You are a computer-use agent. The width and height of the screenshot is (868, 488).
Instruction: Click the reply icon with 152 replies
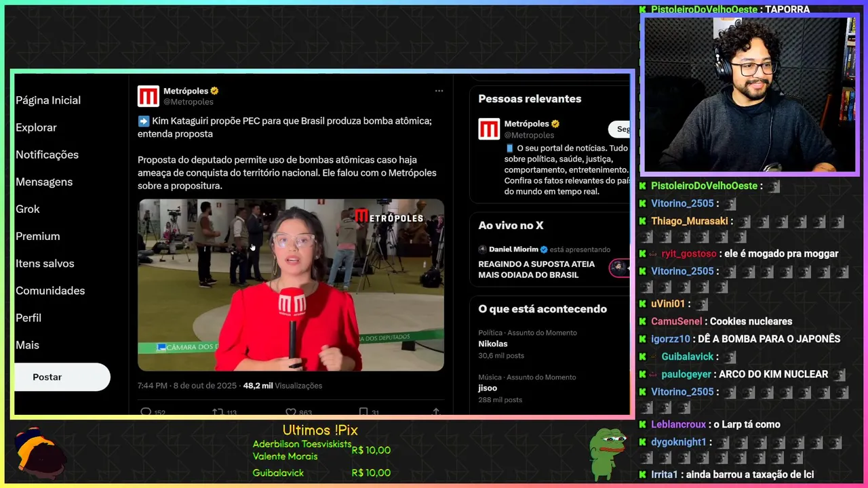pyautogui.click(x=145, y=412)
